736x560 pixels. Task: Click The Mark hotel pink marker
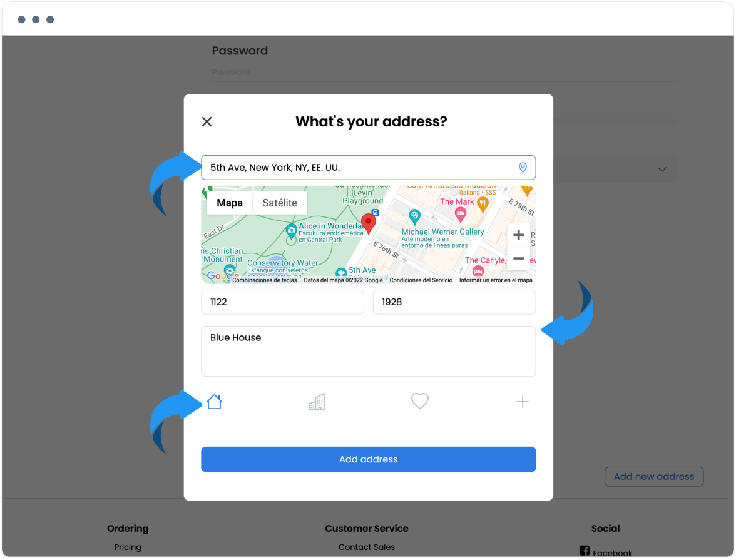(x=460, y=215)
